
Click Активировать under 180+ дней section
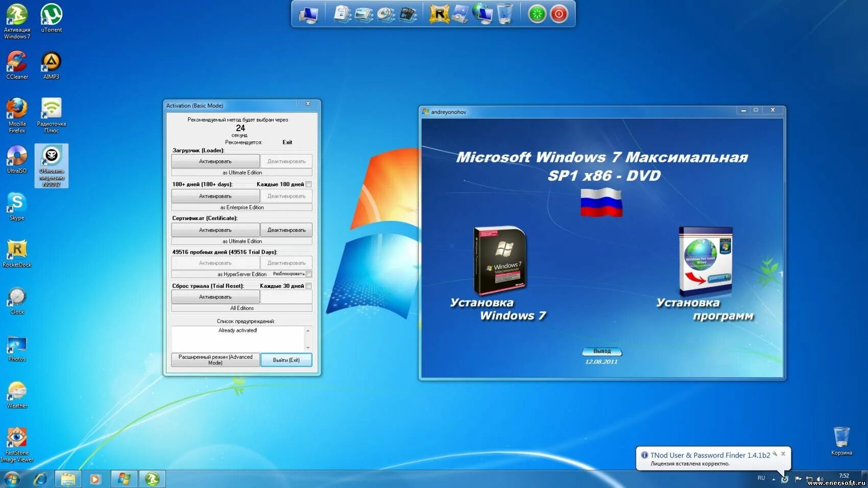point(215,196)
